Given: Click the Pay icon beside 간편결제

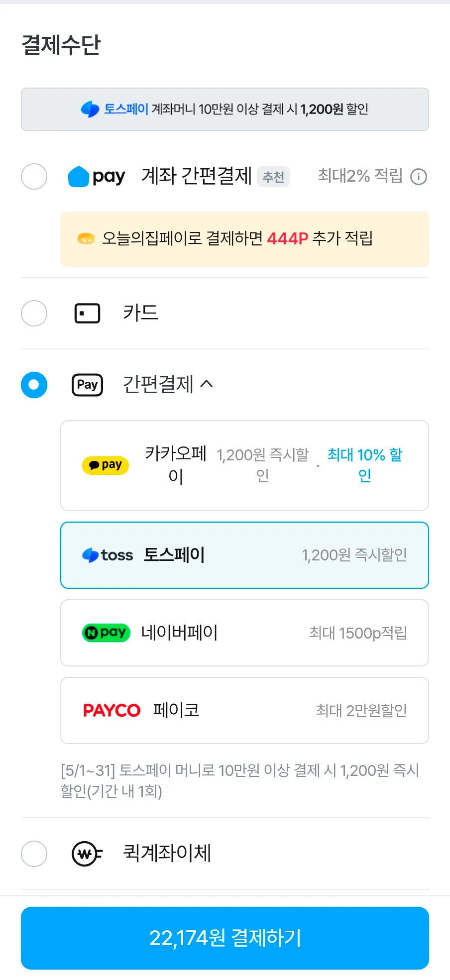Looking at the screenshot, I should [x=87, y=385].
